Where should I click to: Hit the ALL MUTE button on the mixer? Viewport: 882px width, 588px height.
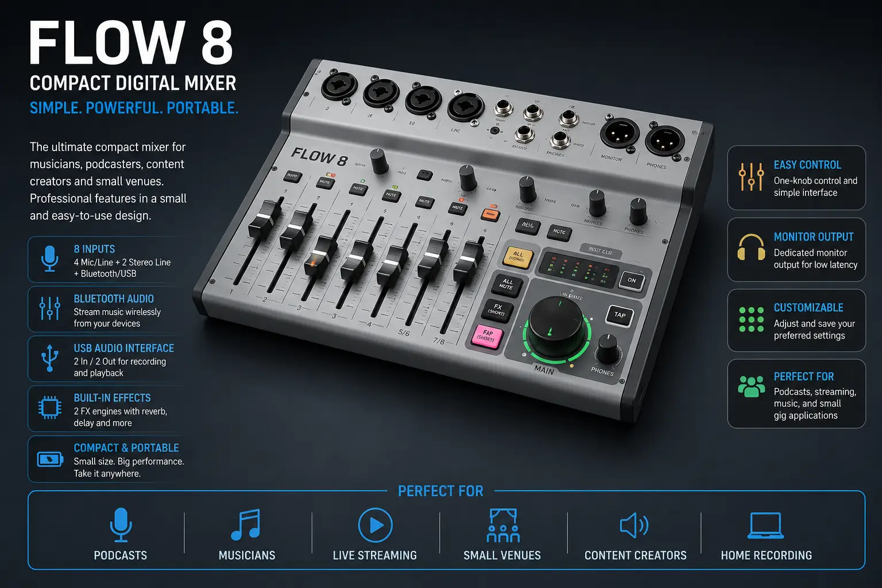[x=506, y=284]
